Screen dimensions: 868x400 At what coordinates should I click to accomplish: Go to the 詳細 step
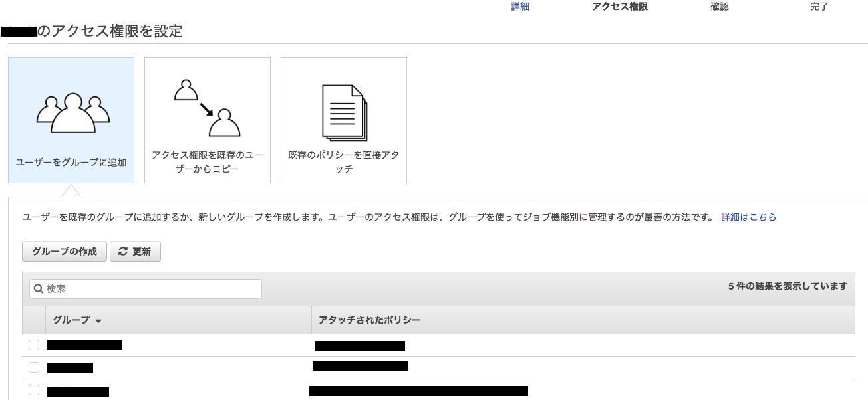click(519, 6)
